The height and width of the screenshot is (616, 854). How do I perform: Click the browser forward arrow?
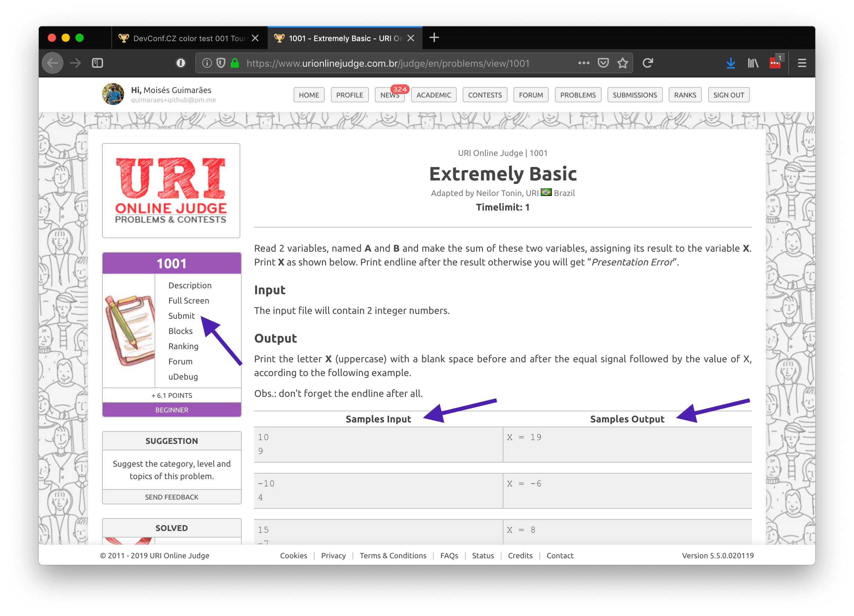click(76, 63)
